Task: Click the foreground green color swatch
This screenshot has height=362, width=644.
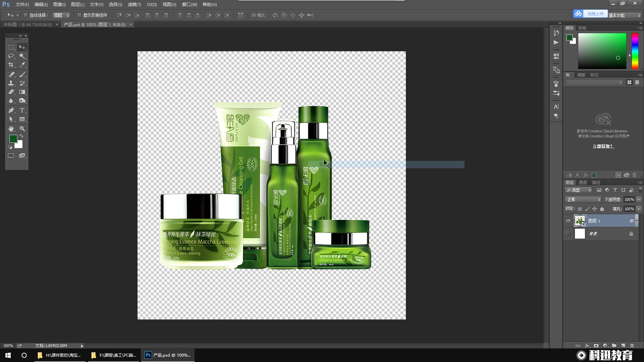Action: click(13, 139)
